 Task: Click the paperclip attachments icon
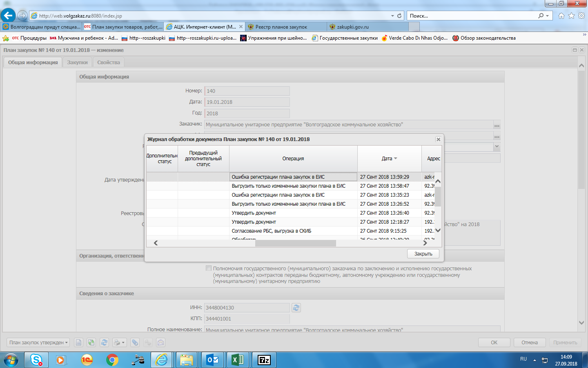click(135, 343)
